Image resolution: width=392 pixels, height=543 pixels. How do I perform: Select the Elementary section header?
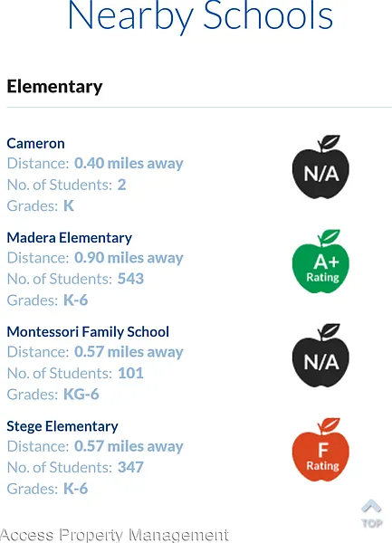click(54, 87)
